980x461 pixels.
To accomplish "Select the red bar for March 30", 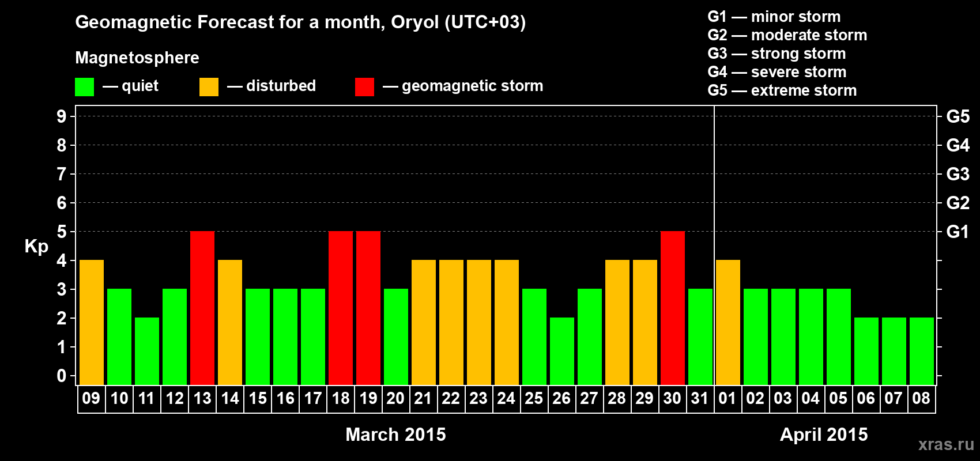I will pyautogui.click(x=673, y=308).
